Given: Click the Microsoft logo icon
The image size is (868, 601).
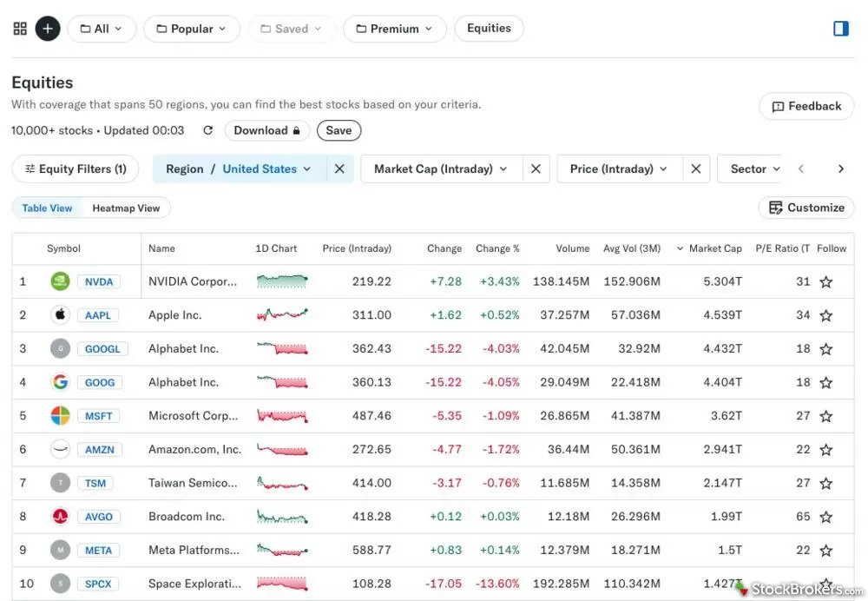Looking at the screenshot, I should 61,415.
